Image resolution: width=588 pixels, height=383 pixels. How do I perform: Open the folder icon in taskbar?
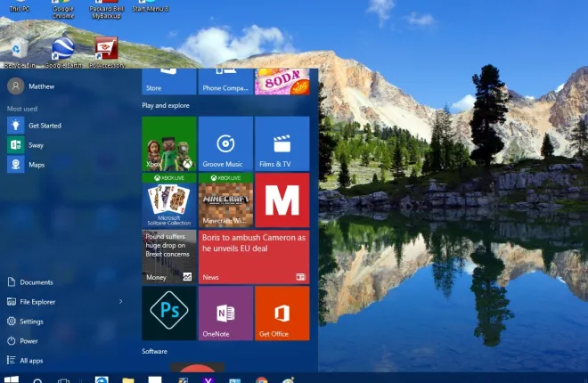(x=128, y=380)
